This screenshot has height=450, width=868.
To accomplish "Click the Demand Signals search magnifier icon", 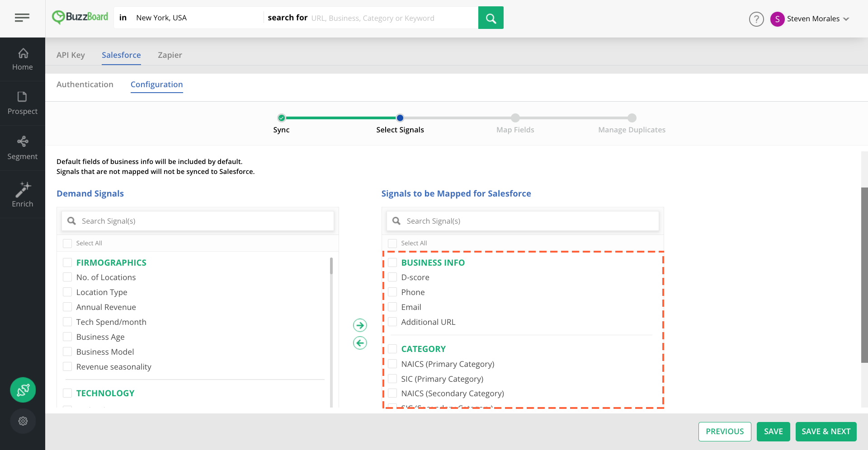I will [x=71, y=221].
